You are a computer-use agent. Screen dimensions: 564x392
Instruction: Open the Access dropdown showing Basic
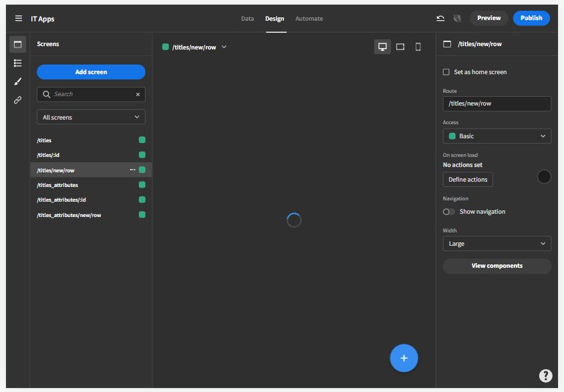pos(497,136)
